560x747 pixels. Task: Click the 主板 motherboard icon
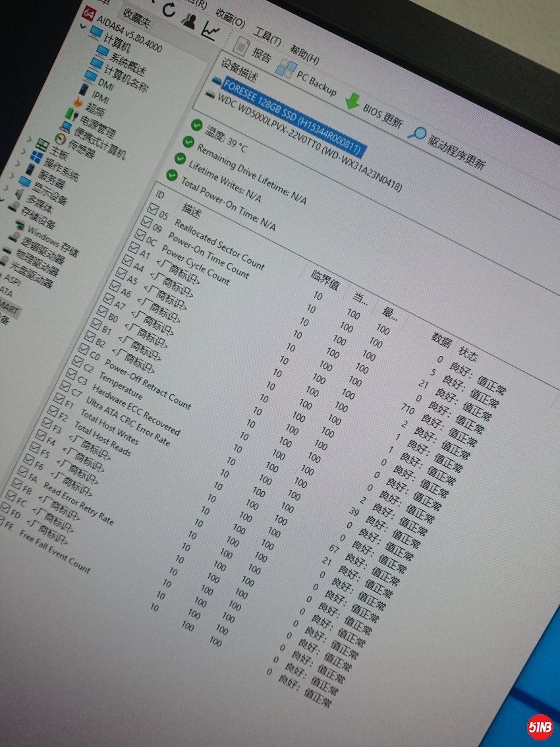[42, 145]
